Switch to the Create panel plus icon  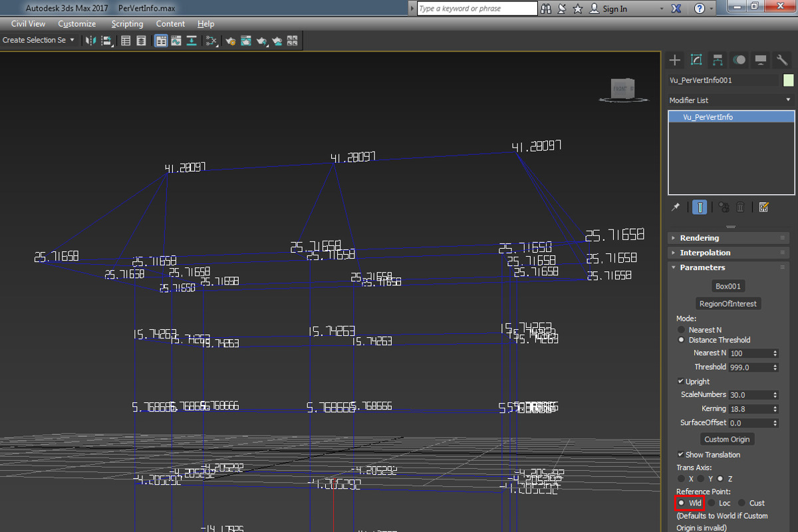pos(675,60)
